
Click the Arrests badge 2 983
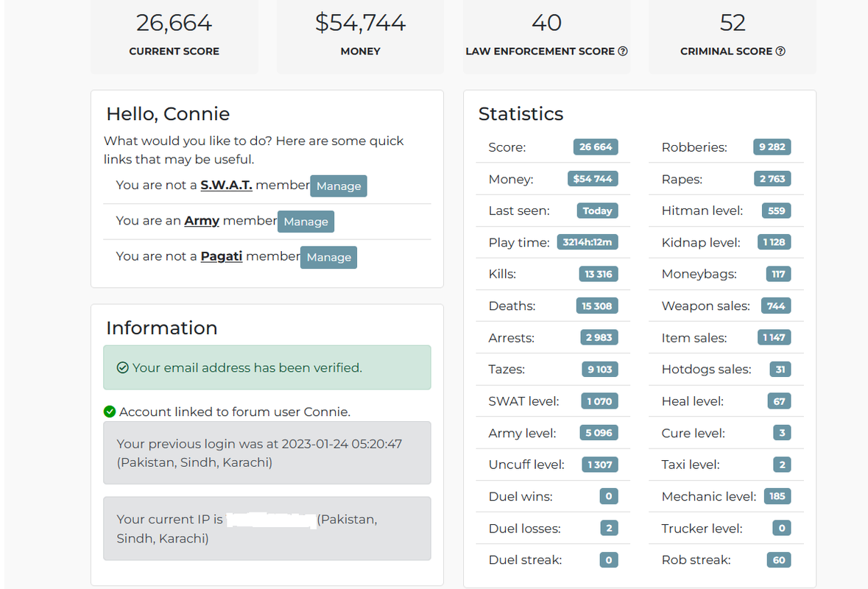[x=599, y=337]
